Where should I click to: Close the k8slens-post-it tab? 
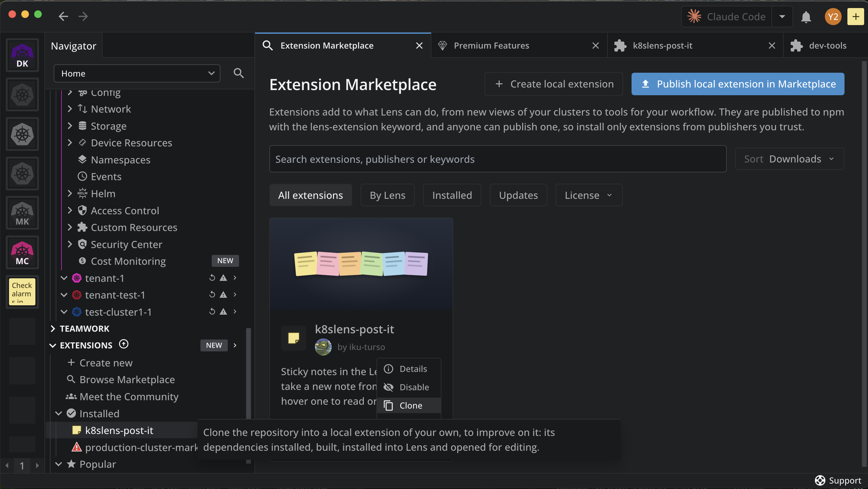pyautogui.click(x=772, y=45)
